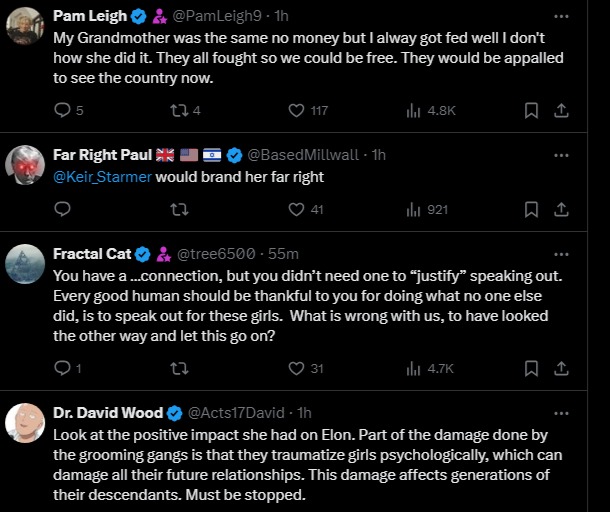The height and width of the screenshot is (512, 610).
Task: Bookmark Pam Leigh's tweet
Action: 532,111
